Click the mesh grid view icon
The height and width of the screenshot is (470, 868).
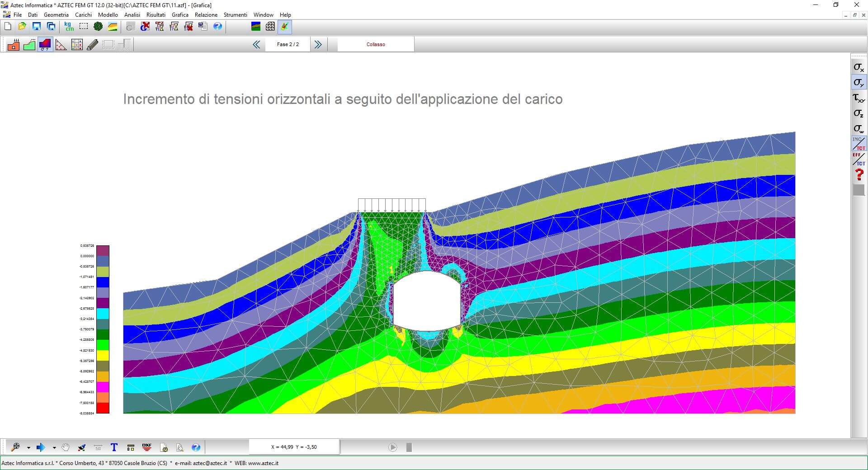tap(270, 27)
